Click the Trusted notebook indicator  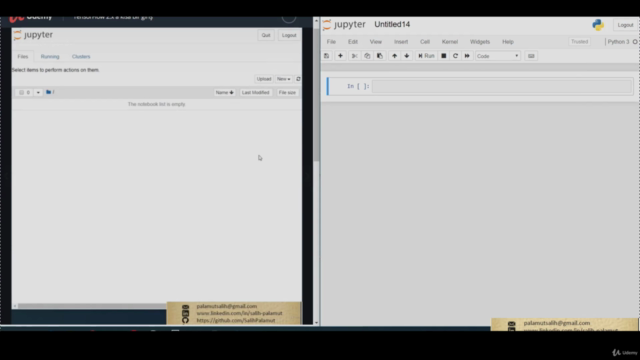pyautogui.click(x=579, y=42)
